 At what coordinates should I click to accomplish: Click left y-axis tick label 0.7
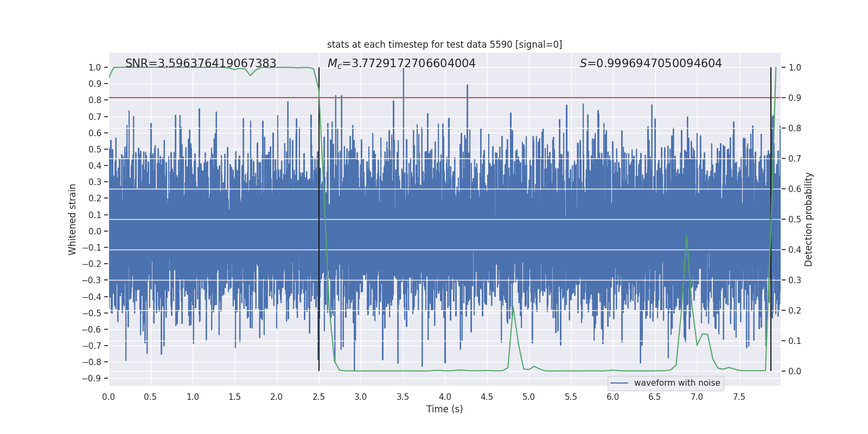[x=95, y=117]
